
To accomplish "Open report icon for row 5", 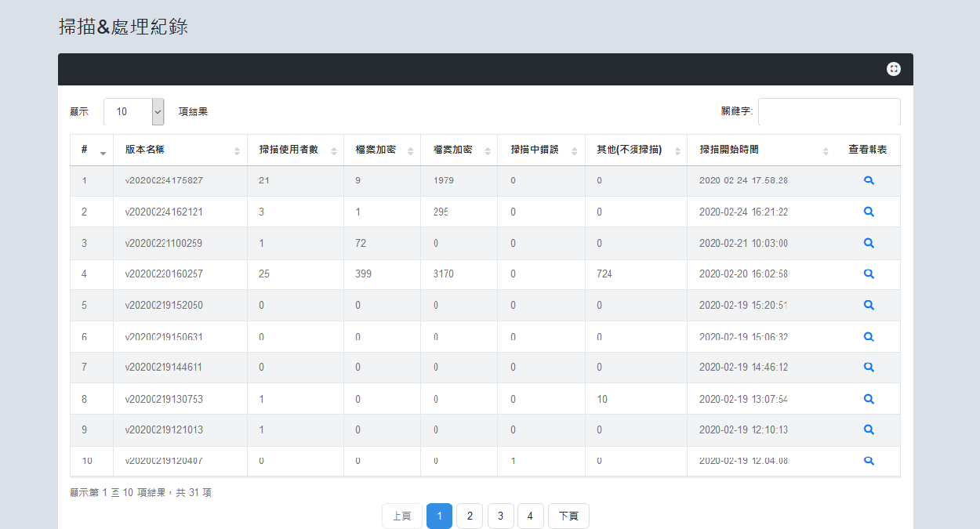I will pos(868,305).
